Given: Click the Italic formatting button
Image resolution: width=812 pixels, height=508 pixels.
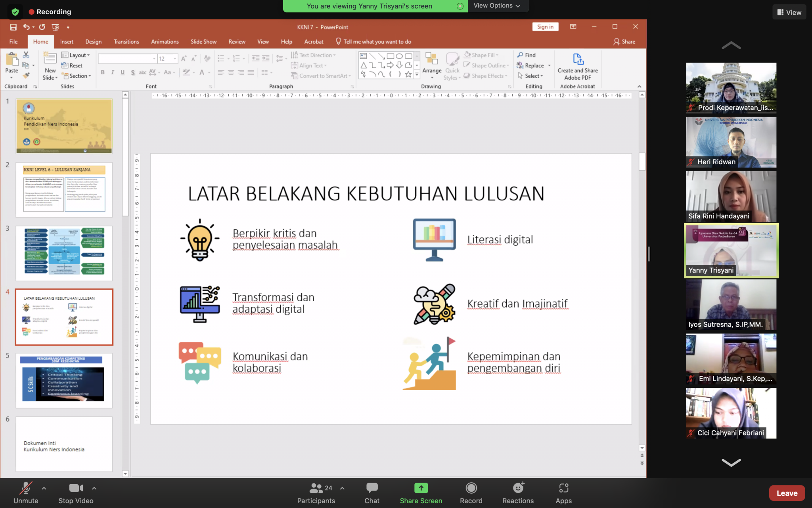Looking at the screenshot, I should [113, 72].
